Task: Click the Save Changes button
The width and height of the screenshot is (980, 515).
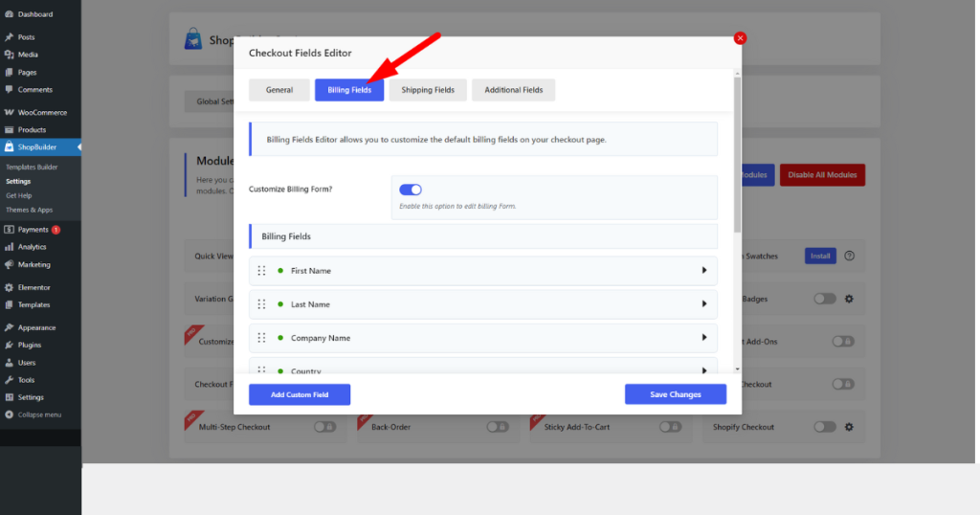Action: pyautogui.click(x=676, y=394)
